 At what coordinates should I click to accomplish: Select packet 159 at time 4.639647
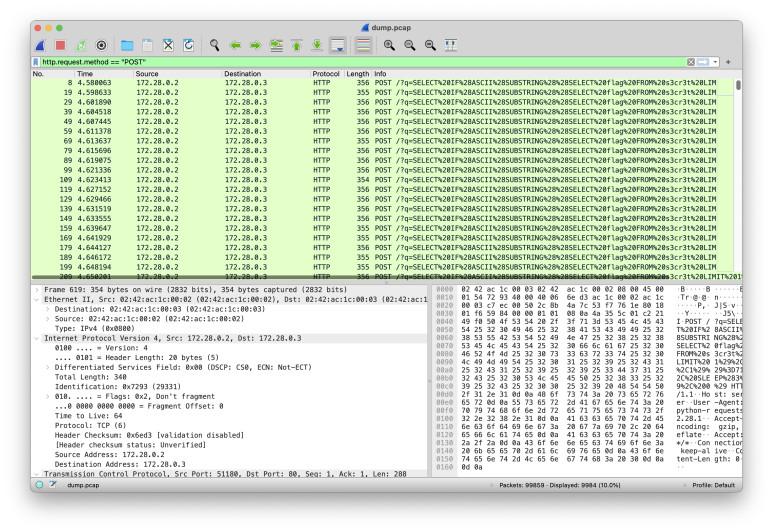point(382,228)
